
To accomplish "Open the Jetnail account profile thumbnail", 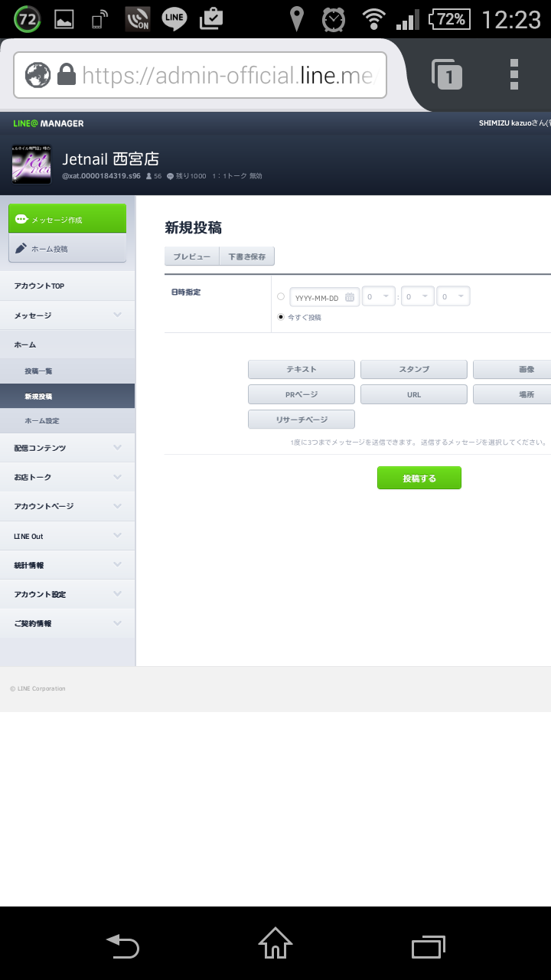I will click(31, 164).
